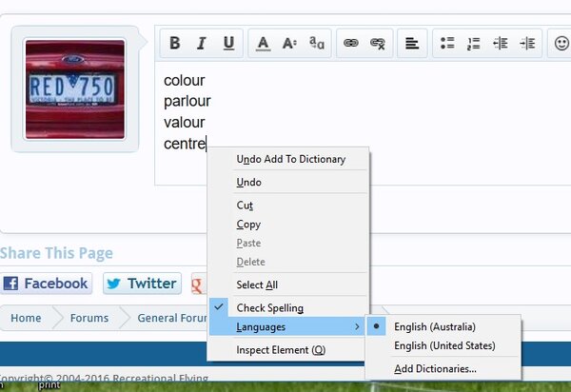
Task: Share the page on Facebook
Action: [x=47, y=284]
